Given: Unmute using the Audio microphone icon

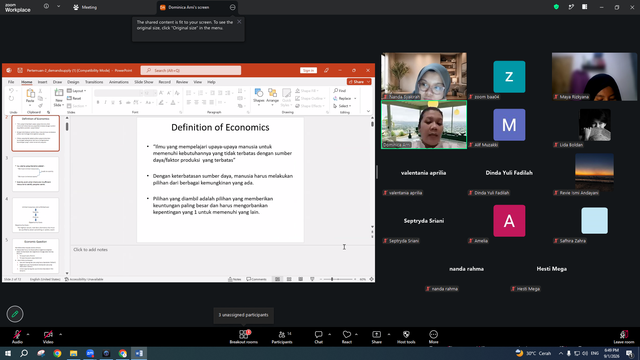Looking at the screenshot, I should point(17,334).
